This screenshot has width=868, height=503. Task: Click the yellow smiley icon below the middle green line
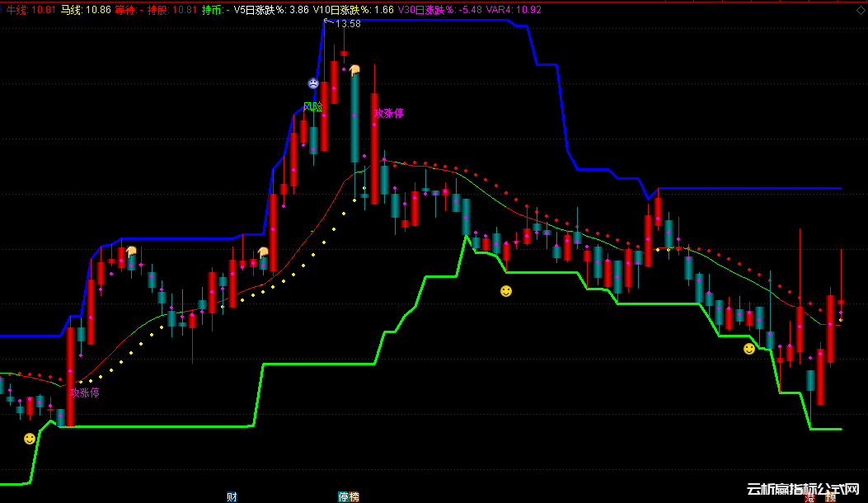(x=506, y=291)
